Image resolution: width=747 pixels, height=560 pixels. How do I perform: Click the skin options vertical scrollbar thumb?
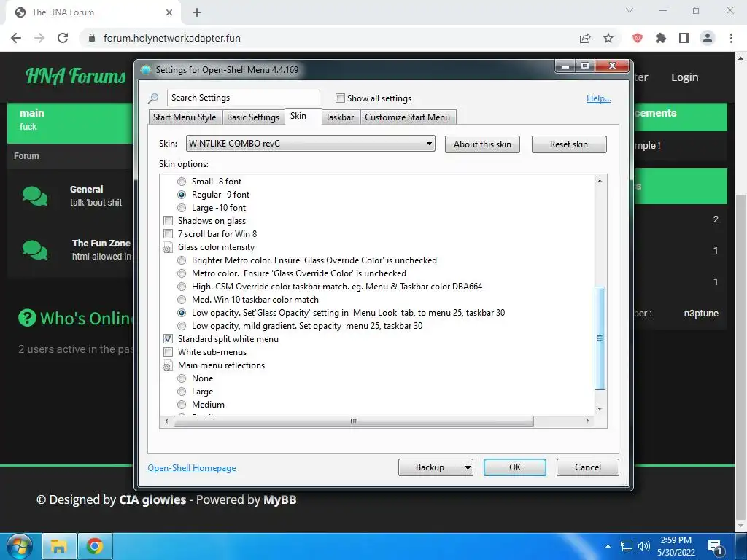600,338
